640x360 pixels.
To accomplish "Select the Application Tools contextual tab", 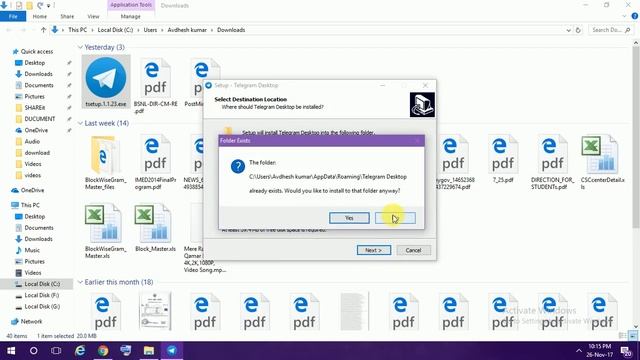I will [x=131, y=5].
